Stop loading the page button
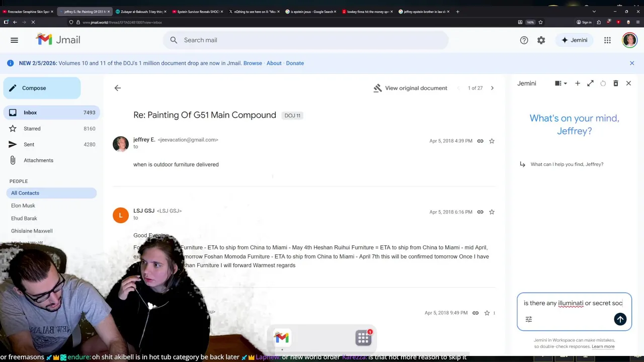Viewport: 644px width, 362px height. [x=33, y=22]
